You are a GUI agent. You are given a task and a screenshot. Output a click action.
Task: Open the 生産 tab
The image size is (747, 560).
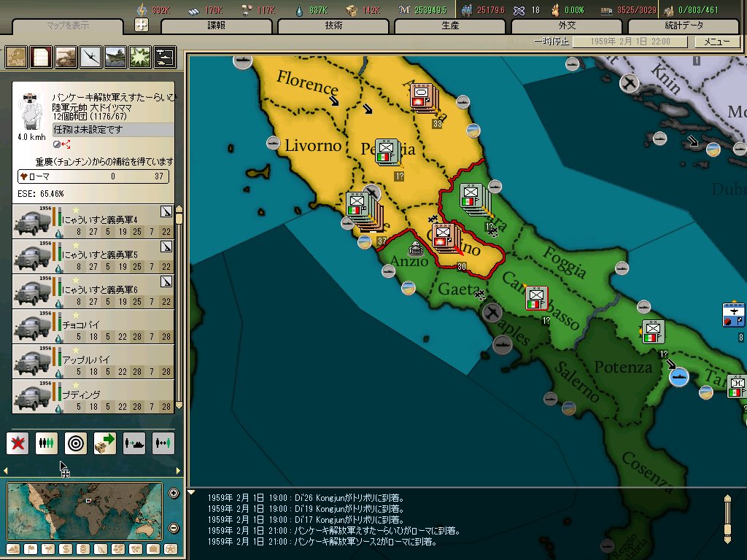[450, 26]
